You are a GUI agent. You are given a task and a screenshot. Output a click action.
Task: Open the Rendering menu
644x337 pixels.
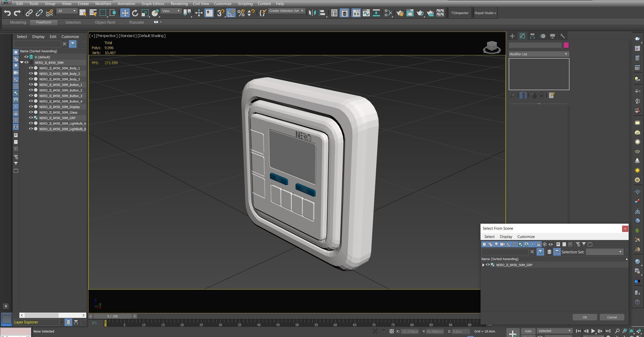click(x=179, y=4)
